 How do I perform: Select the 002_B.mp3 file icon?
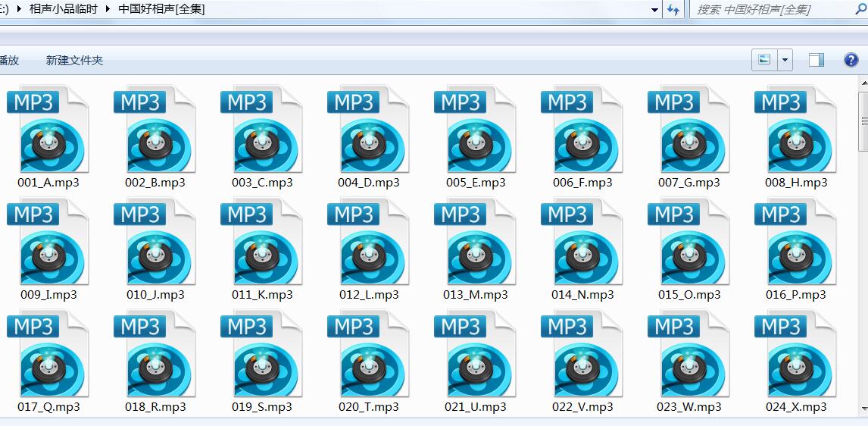pos(155,130)
